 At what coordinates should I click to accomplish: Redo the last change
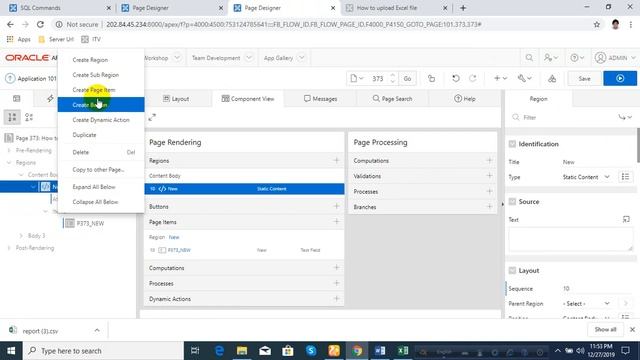click(x=473, y=78)
